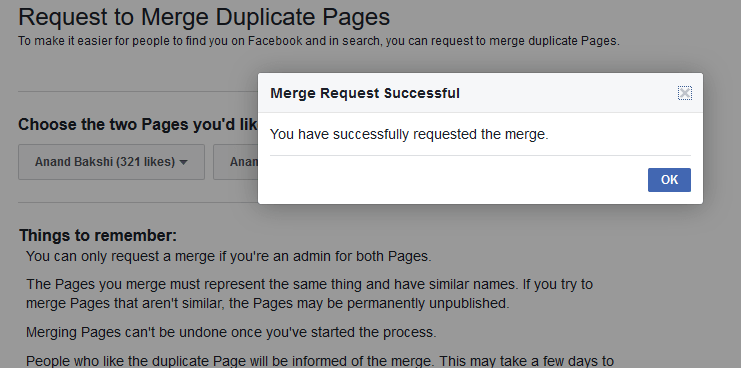Click the line about Pages having similar names
This screenshot has height=368, width=741.
pos(310,284)
